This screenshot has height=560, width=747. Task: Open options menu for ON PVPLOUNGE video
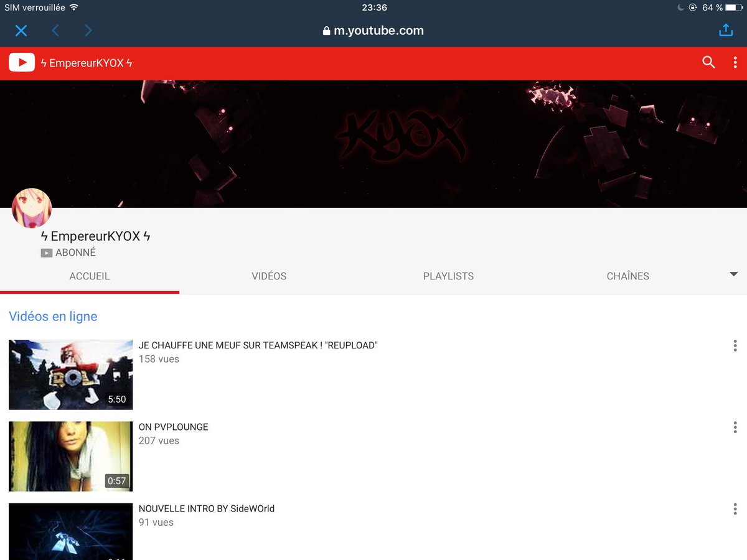click(735, 427)
